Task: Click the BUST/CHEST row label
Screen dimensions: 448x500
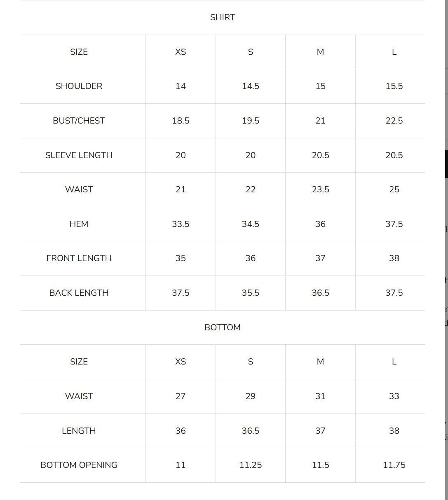Action: click(79, 121)
